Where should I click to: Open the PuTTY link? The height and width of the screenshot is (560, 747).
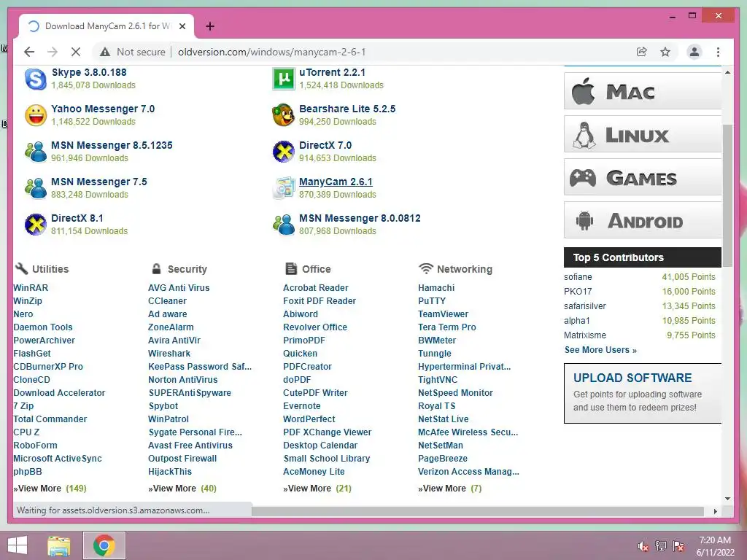pos(432,301)
